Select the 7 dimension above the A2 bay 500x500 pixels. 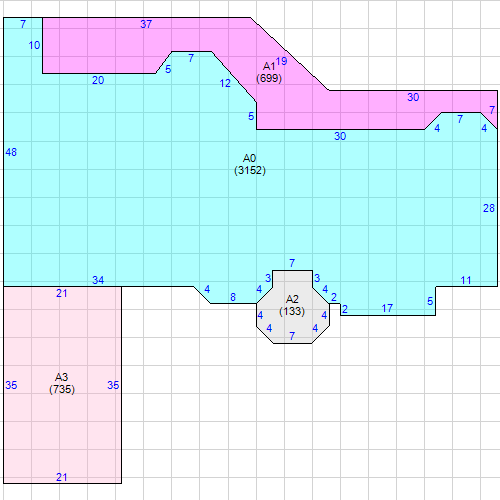(292, 263)
